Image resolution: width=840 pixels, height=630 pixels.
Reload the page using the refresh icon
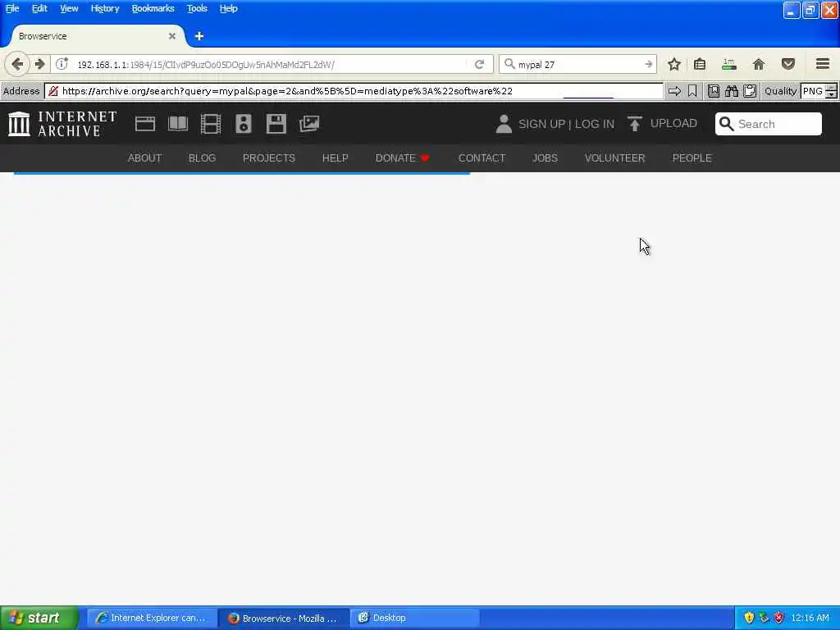click(479, 64)
